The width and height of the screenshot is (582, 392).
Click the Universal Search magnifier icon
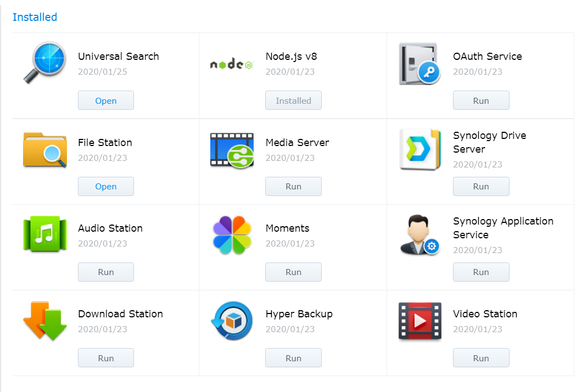44,63
